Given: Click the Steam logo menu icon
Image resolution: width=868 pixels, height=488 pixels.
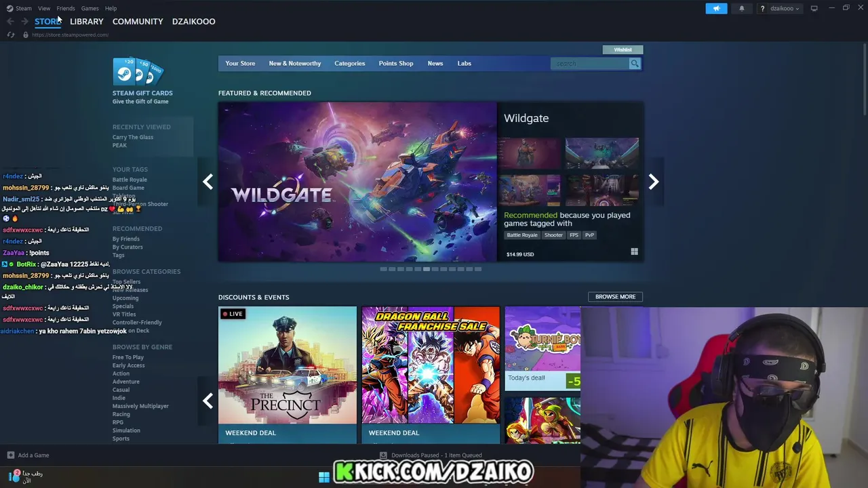Looking at the screenshot, I should pyautogui.click(x=9, y=8).
